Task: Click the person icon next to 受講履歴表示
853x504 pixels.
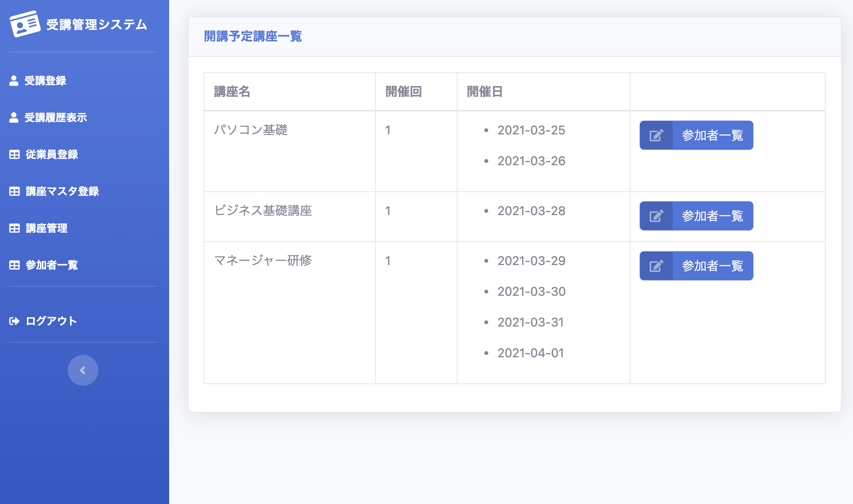Action: [13, 118]
